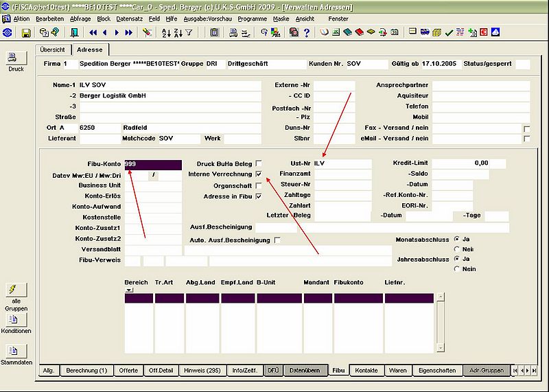The height and width of the screenshot is (392, 549).
Task: Click the Ust-Nr field containing ILV
Action: coord(342,163)
